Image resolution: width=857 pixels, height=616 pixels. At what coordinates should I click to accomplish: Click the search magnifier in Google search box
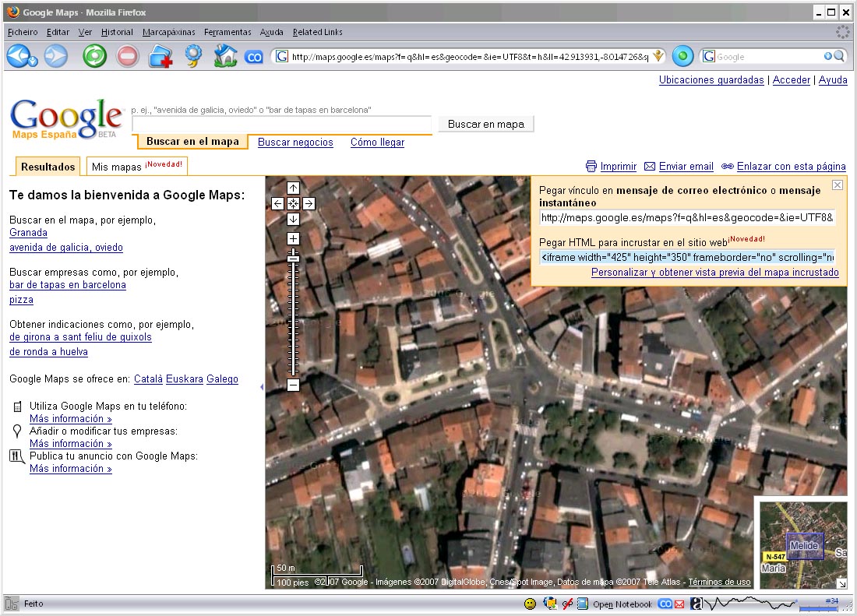(839, 56)
